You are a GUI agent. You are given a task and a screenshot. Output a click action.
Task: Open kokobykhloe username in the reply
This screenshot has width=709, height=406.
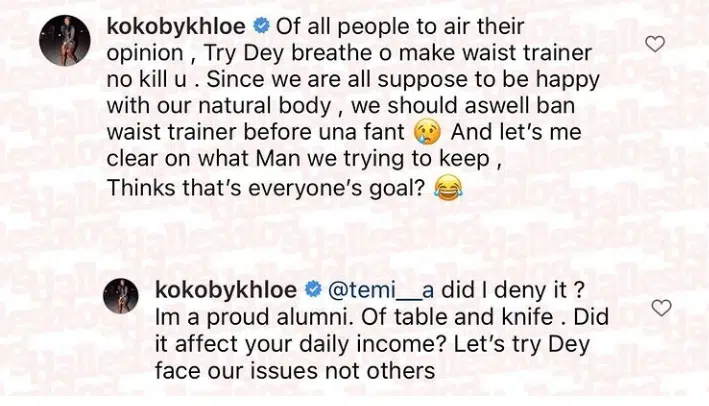[226, 290]
